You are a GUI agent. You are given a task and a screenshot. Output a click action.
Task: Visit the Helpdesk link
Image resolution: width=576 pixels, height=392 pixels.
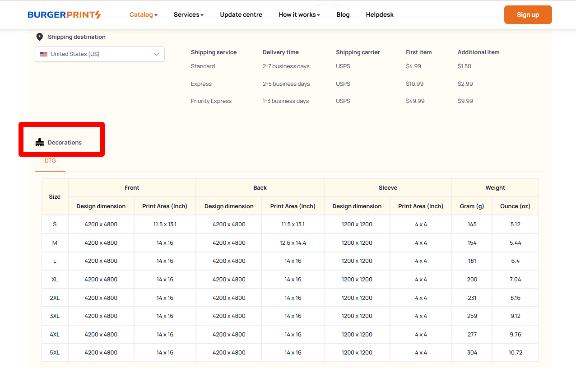coord(380,15)
